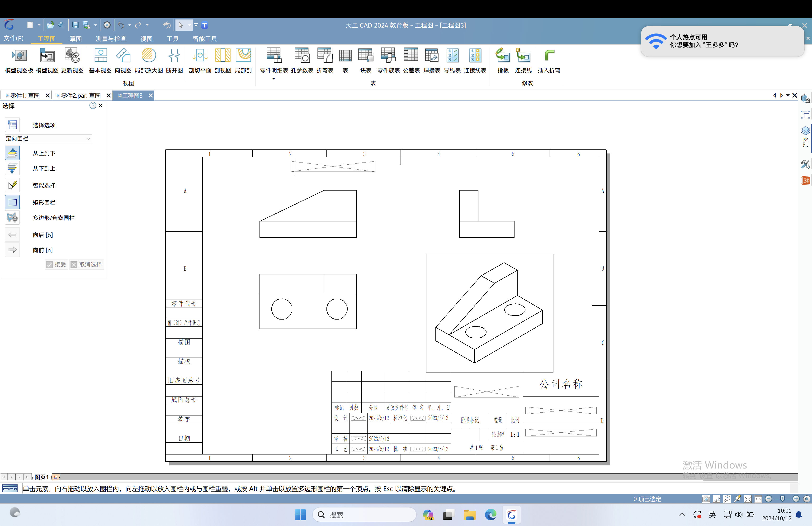Expand the redo history dropdown

point(147,25)
